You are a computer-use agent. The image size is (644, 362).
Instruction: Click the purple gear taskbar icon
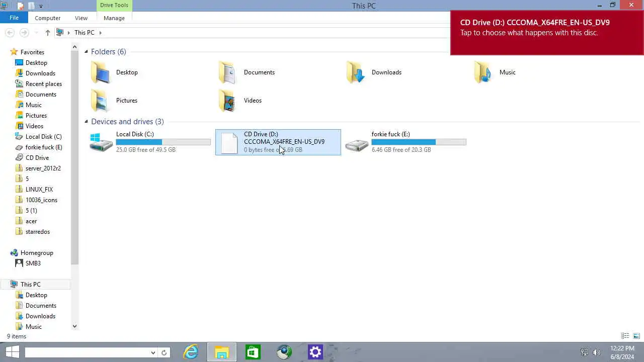[x=315, y=352]
